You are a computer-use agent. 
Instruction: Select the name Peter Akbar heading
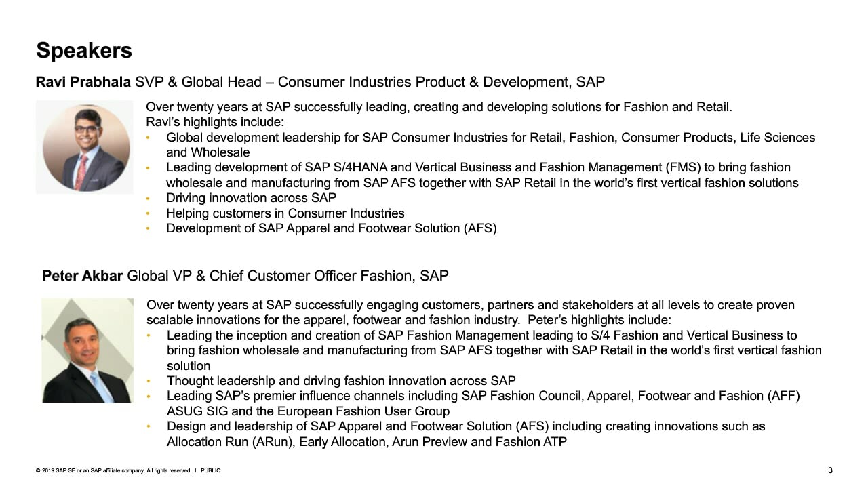(x=83, y=276)
